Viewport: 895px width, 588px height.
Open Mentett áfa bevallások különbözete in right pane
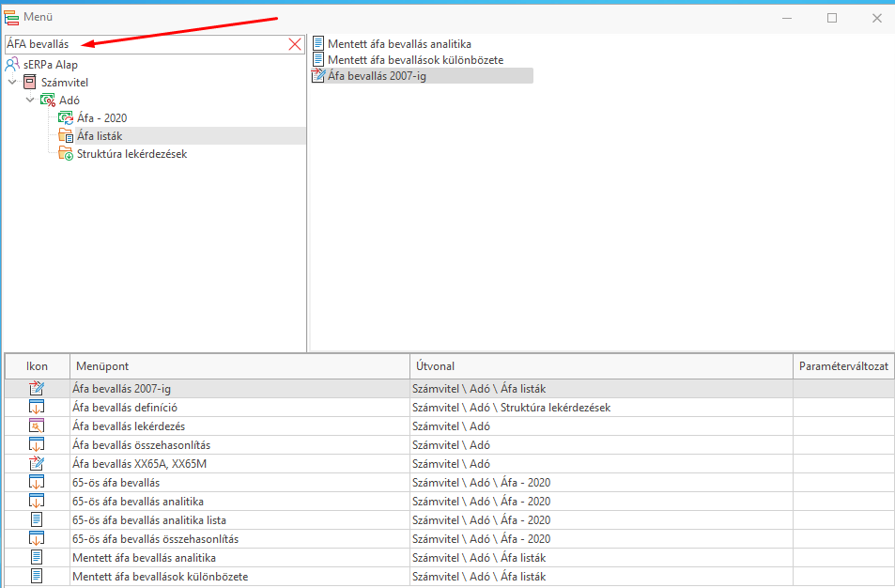(x=415, y=60)
